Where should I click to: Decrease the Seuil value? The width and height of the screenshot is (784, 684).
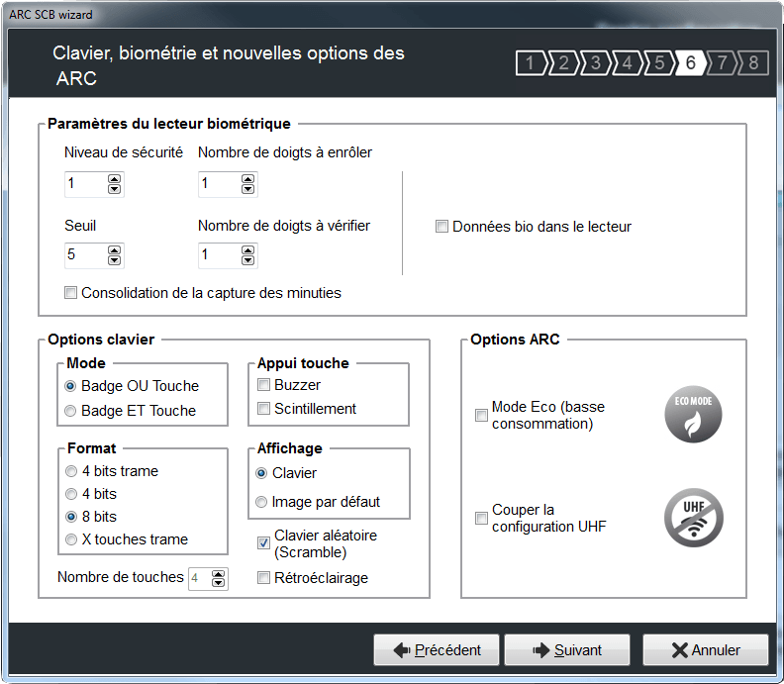click(x=114, y=260)
